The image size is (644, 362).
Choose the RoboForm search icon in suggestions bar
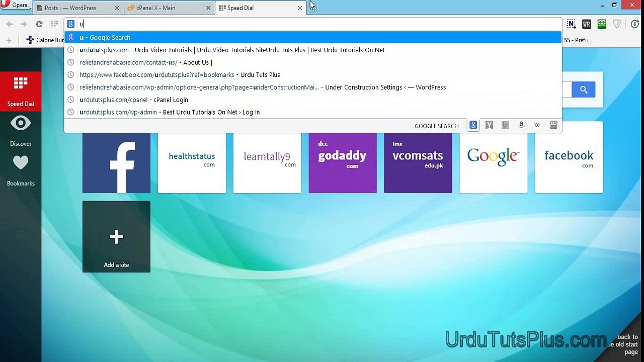[x=553, y=125]
